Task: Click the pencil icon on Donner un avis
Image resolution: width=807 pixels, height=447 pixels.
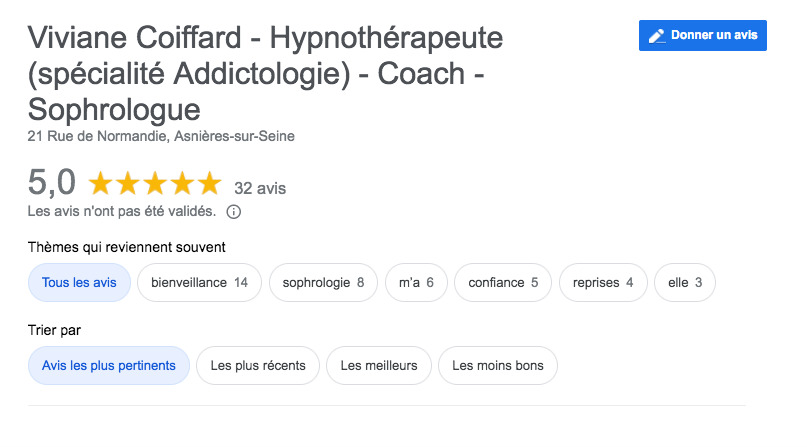Action: pyautogui.click(x=656, y=36)
